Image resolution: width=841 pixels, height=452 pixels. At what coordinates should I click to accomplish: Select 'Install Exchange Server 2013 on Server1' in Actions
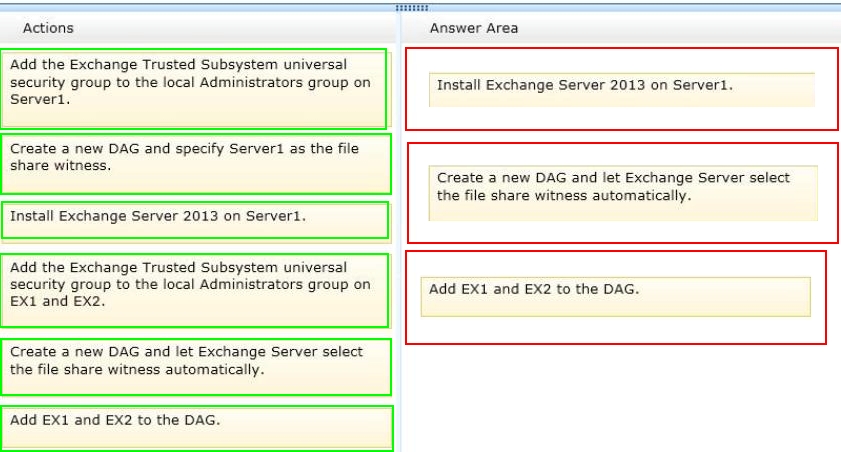coord(195,220)
